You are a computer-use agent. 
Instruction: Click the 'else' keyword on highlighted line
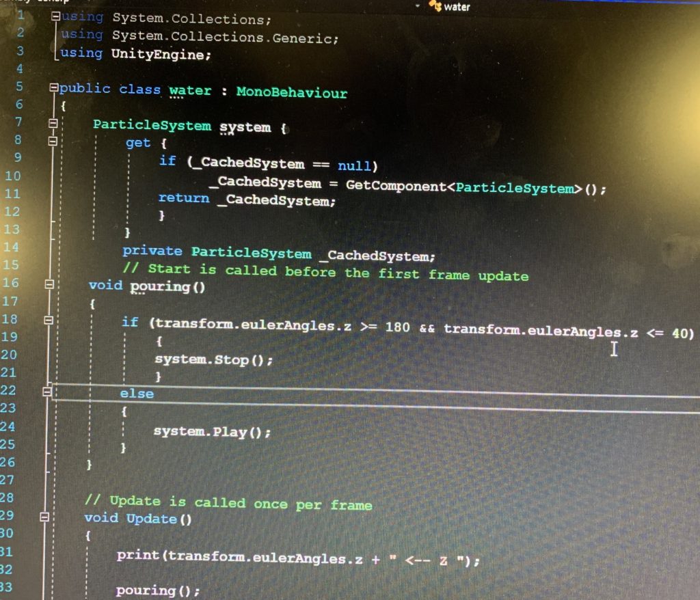137,394
